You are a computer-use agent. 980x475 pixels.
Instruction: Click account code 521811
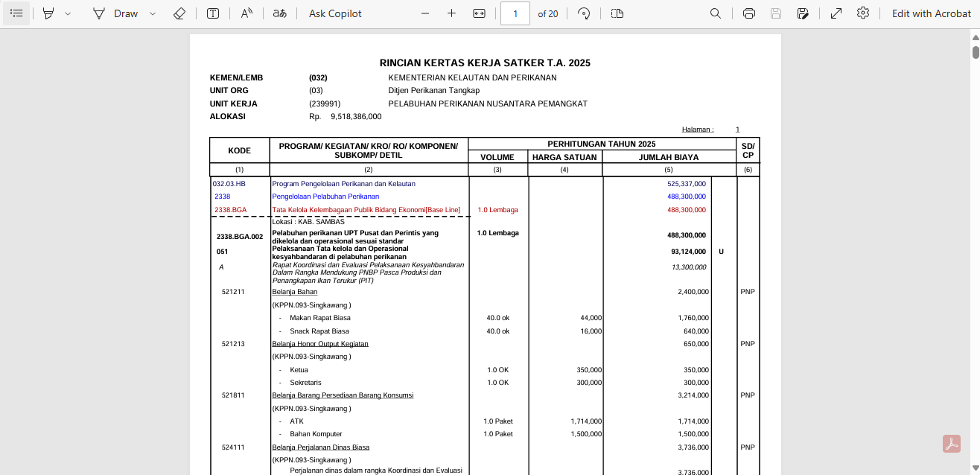click(x=233, y=395)
